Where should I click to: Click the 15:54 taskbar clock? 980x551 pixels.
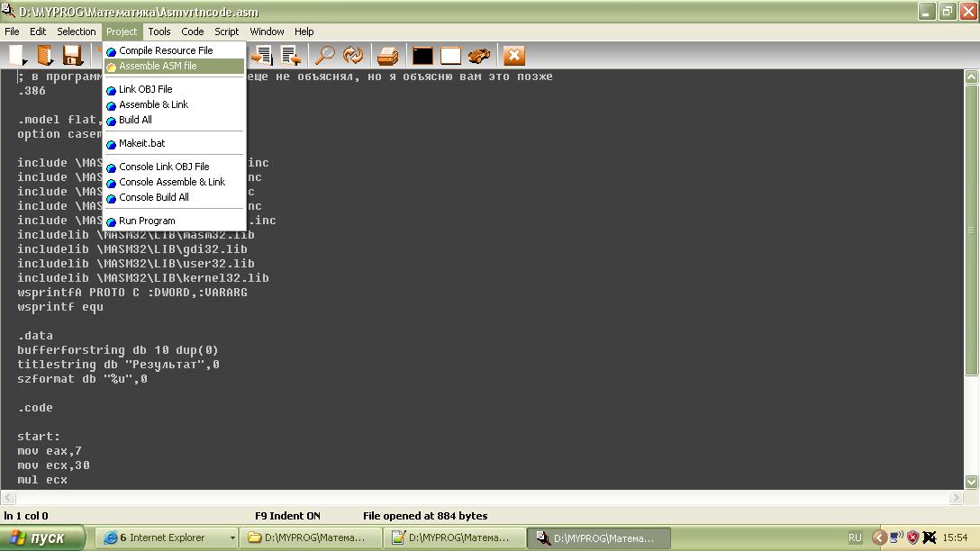[955, 537]
